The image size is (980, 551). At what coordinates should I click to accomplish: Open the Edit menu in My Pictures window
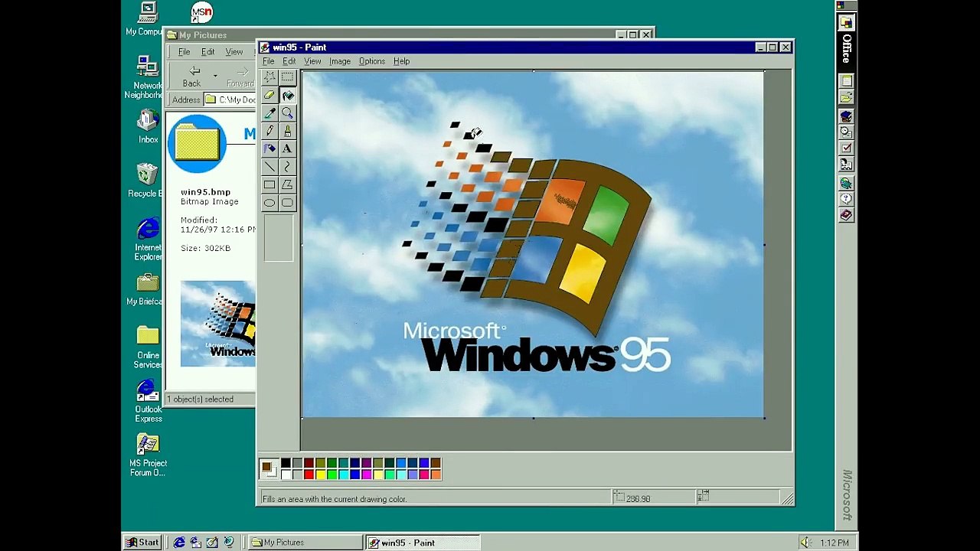[x=208, y=52]
